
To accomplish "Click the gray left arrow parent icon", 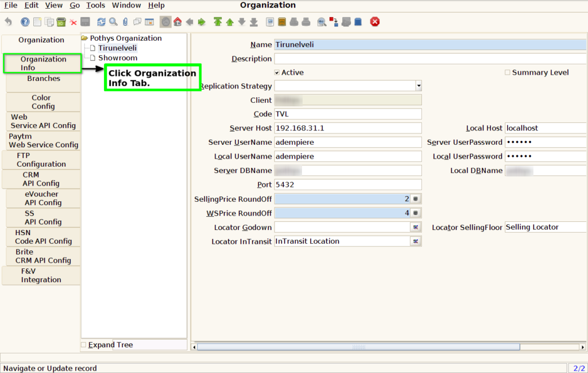I will click(189, 22).
